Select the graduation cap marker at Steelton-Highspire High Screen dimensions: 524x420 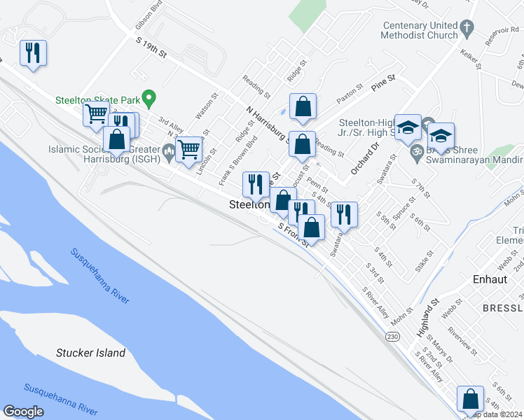(x=408, y=128)
